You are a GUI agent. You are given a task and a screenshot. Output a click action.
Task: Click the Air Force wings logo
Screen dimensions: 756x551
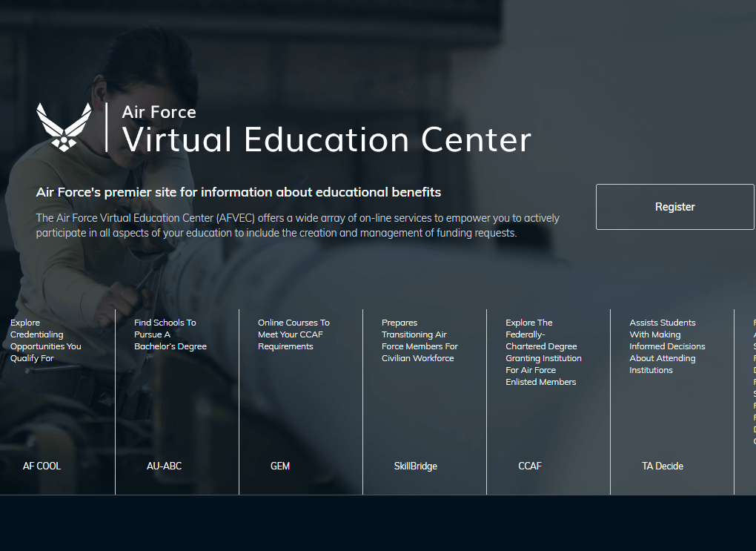click(64, 128)
